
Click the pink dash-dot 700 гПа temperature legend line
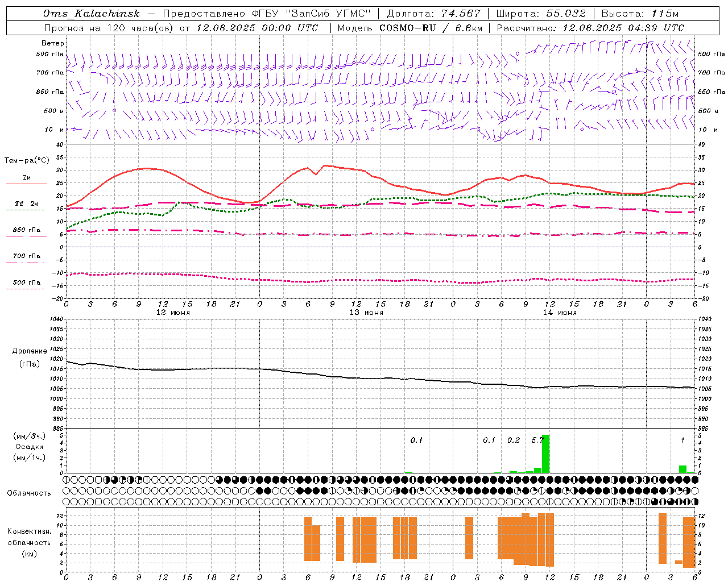point(25,263)
